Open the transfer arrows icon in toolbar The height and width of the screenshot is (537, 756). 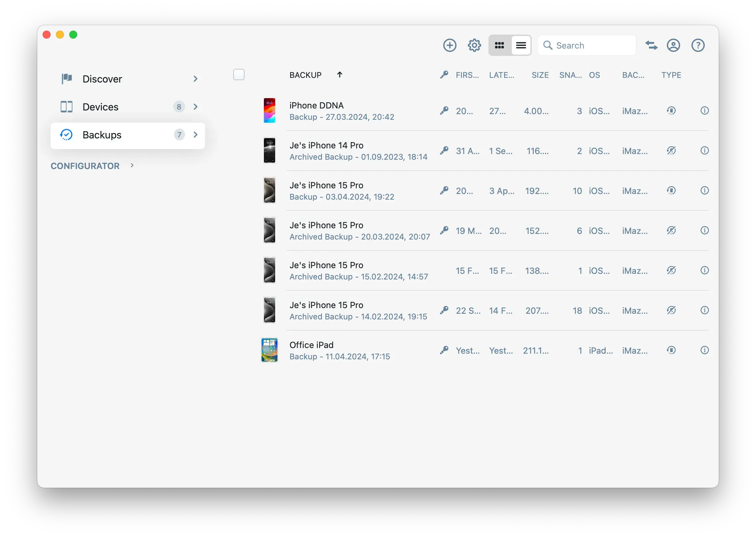coord(651,45)
